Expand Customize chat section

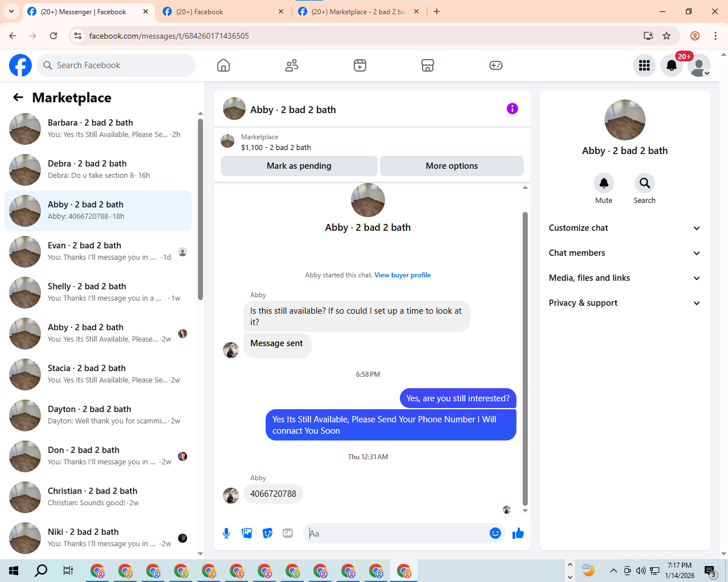click(624, 228)
